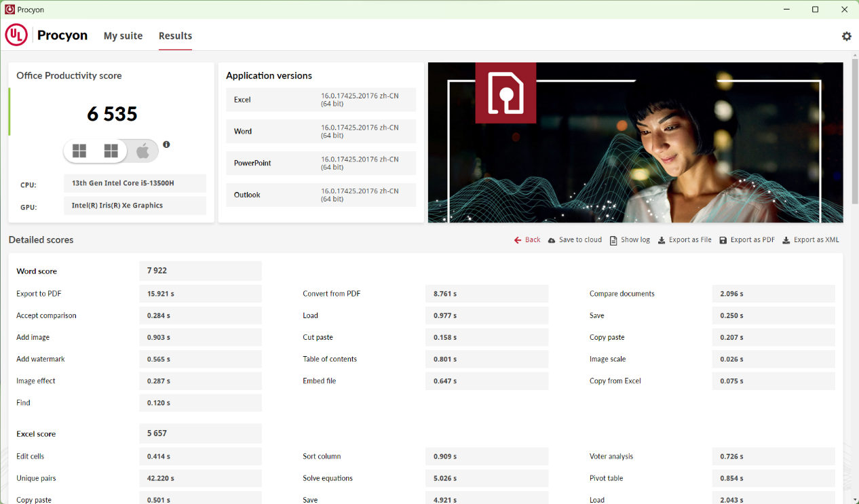Screen dimensions: 859x504
Task: Click the UL Procyon logo
Action: 16,35
